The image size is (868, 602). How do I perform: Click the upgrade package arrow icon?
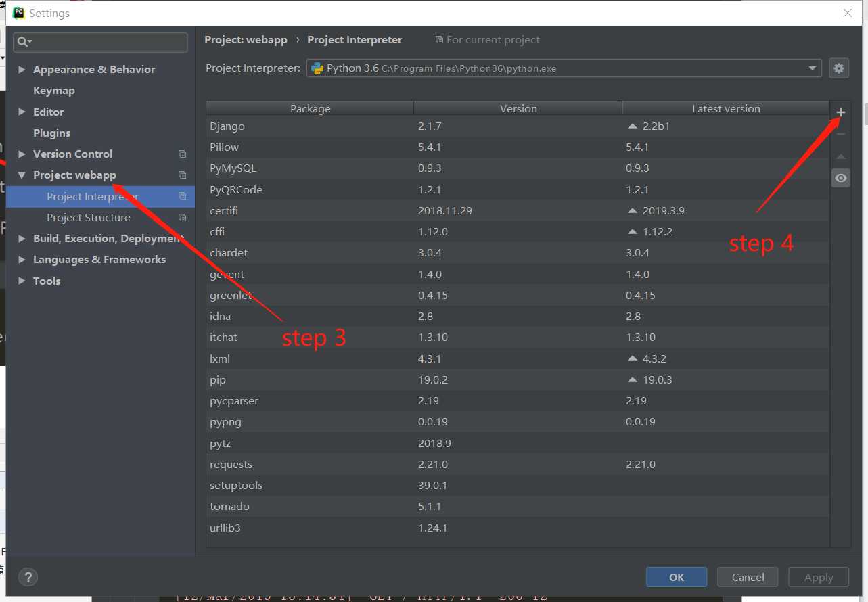click(840, 156)
